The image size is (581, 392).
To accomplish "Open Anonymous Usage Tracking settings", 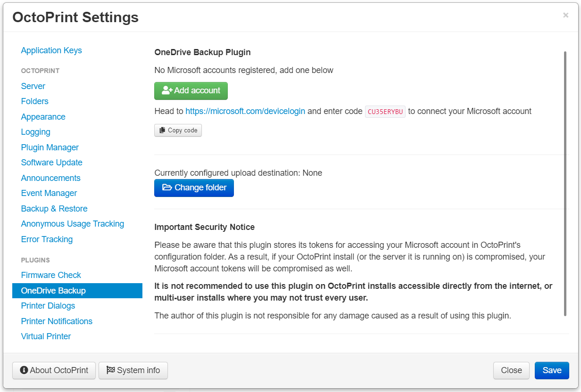I will click(x=73, y=224).
